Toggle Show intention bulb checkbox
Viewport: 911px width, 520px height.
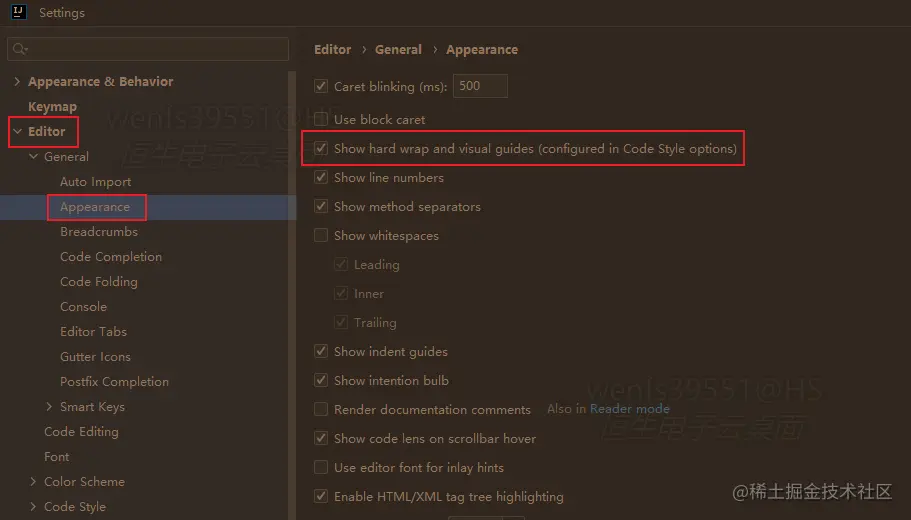coord(321,381)
